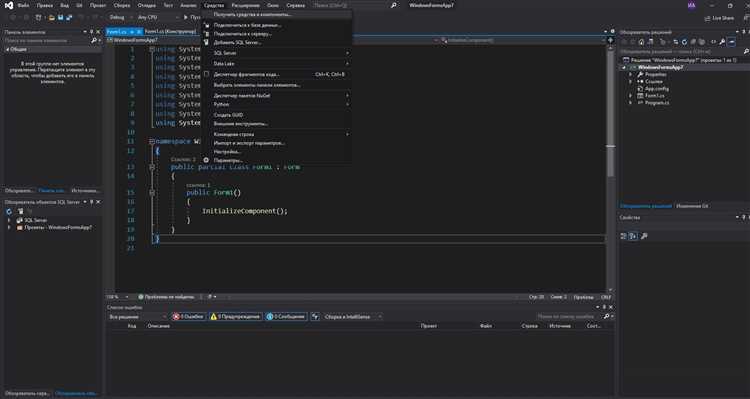Toggle the 0 Сообщения messages filter

tap(286, 317)
